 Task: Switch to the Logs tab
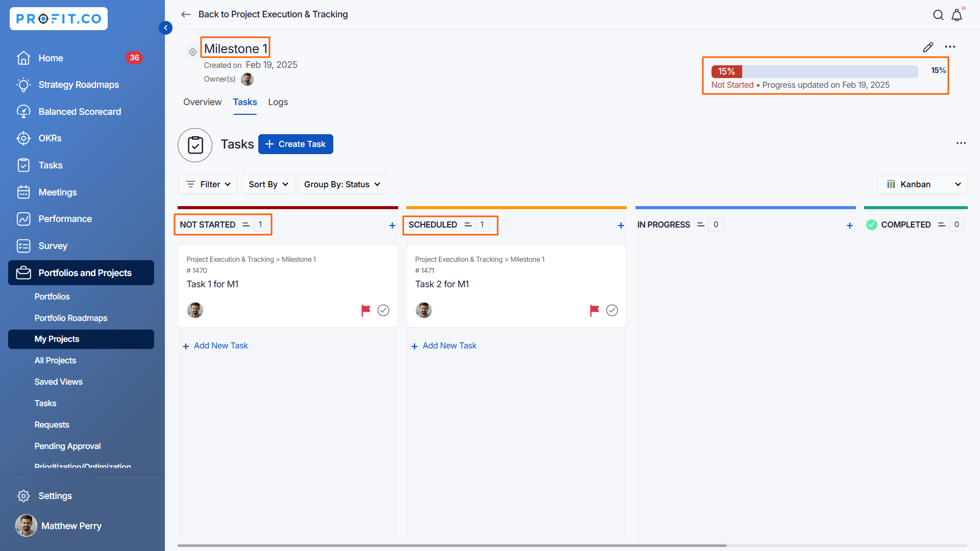point(278,102)
